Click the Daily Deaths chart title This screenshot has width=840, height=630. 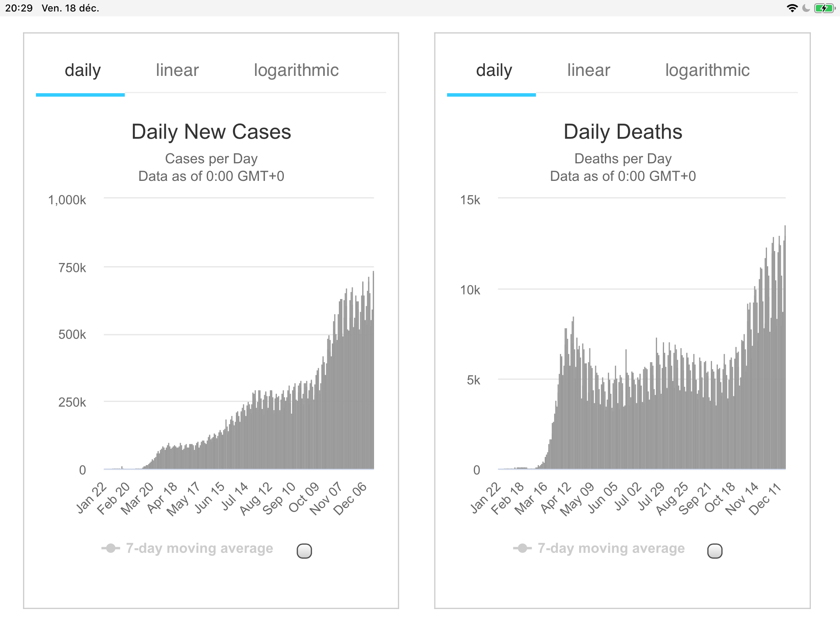tap(623, 132)
